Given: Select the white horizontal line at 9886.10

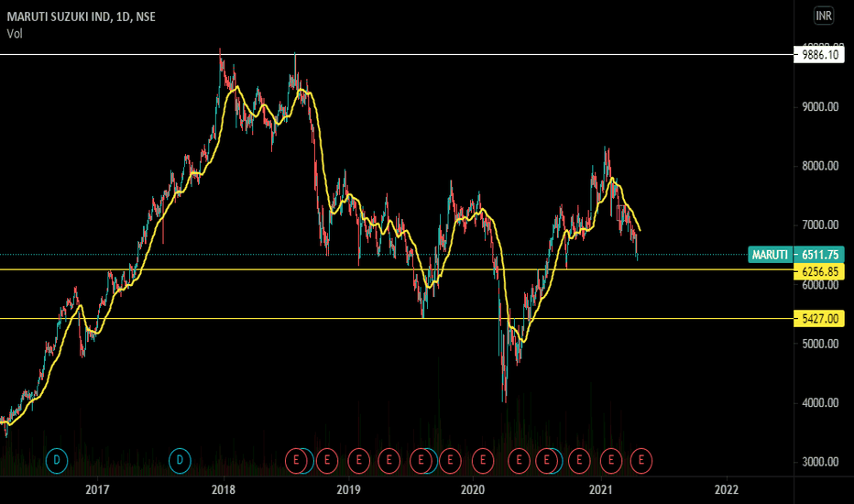Looking at the screenshot, I should 397,54.
